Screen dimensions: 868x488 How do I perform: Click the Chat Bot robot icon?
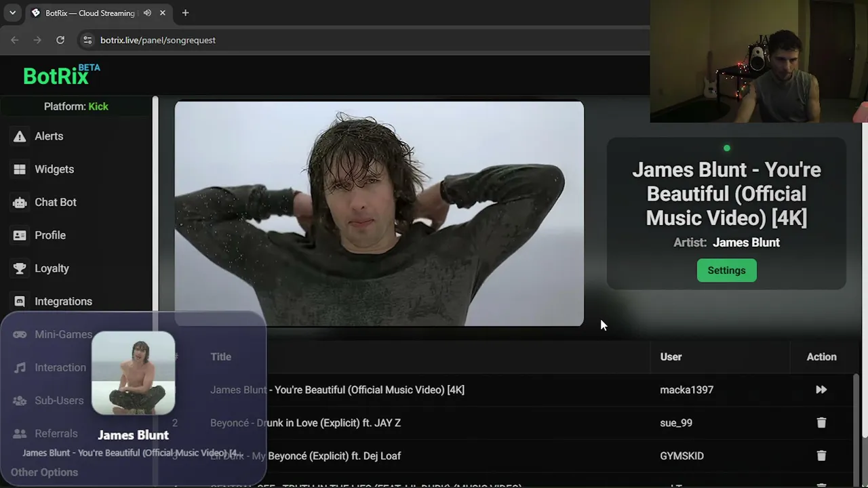(20, 202)
